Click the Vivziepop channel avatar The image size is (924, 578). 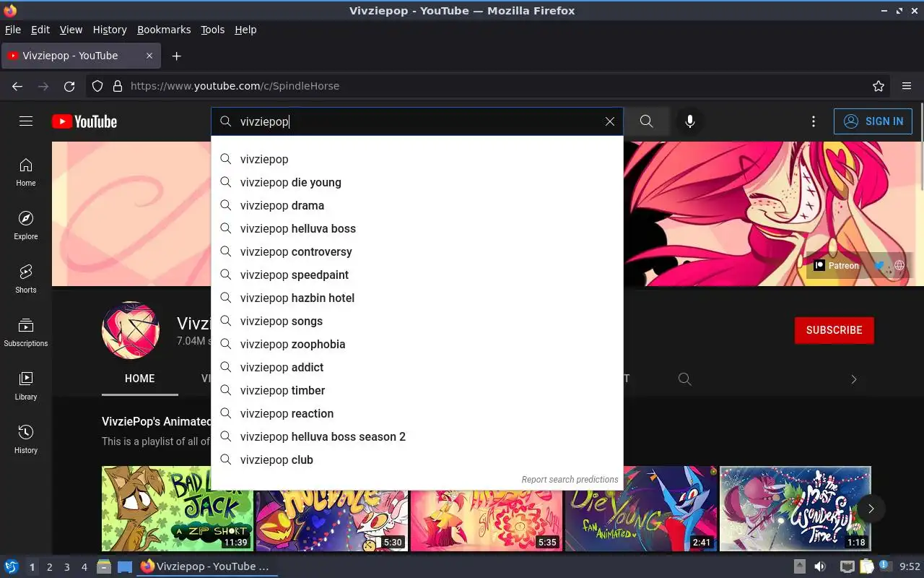tap(131, 330)
